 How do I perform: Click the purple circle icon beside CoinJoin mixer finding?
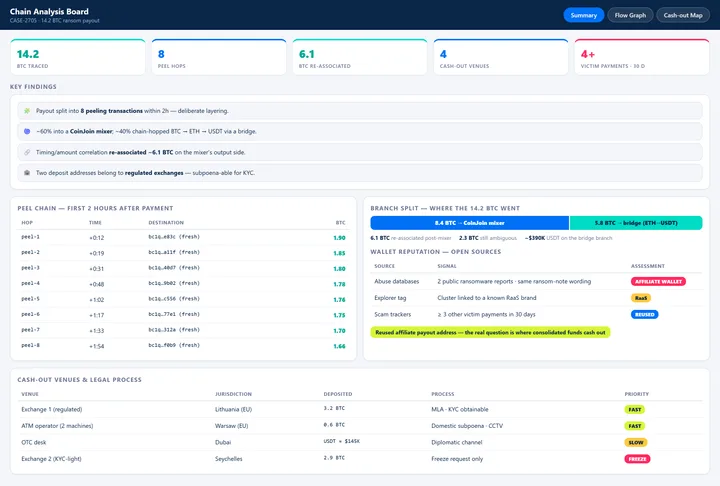coord(27,131)
